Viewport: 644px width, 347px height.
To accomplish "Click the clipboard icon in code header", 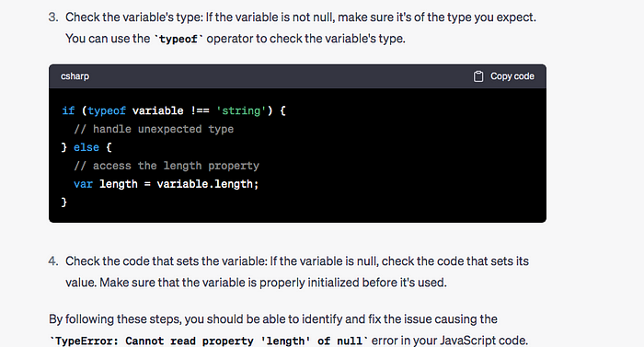I will click(478, 76).
